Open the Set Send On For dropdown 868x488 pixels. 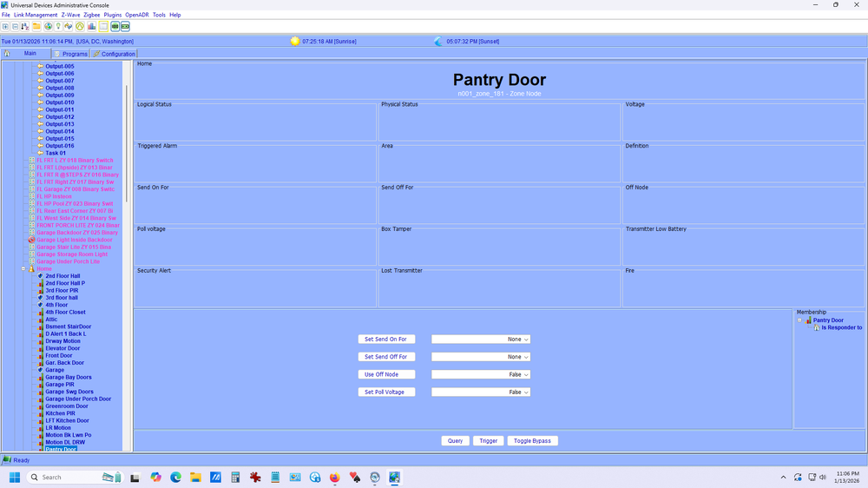tap(481, 340)
